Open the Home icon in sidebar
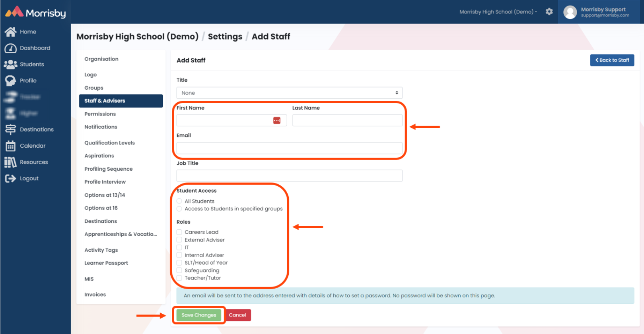The width and height of the screenshot is (644, 334). (x=10, y=31)
